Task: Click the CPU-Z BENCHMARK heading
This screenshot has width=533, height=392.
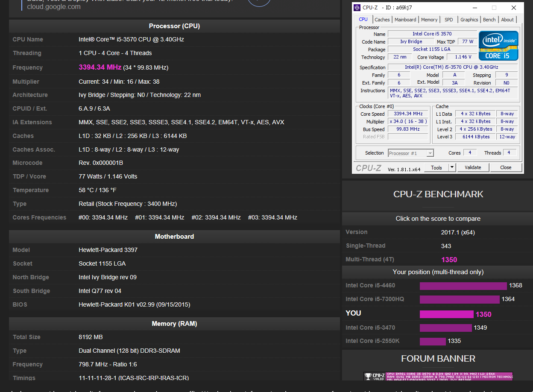Action: pyautogui.click(x=438, y=194)
